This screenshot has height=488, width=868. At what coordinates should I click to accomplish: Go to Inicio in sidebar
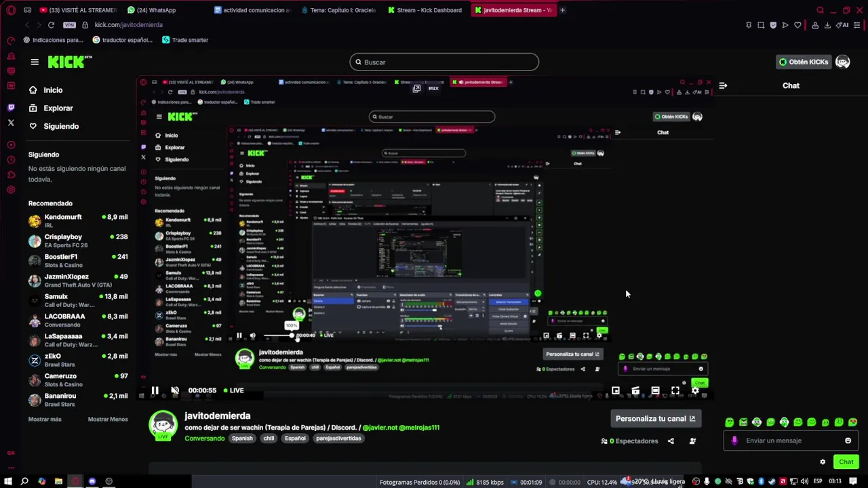tap(45, 90)
